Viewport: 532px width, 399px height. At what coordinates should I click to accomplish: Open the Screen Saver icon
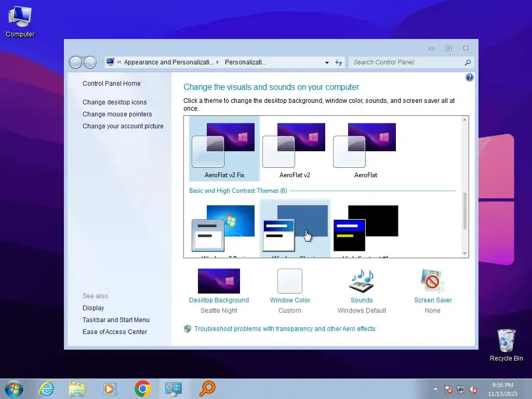(x=433, y=281)
